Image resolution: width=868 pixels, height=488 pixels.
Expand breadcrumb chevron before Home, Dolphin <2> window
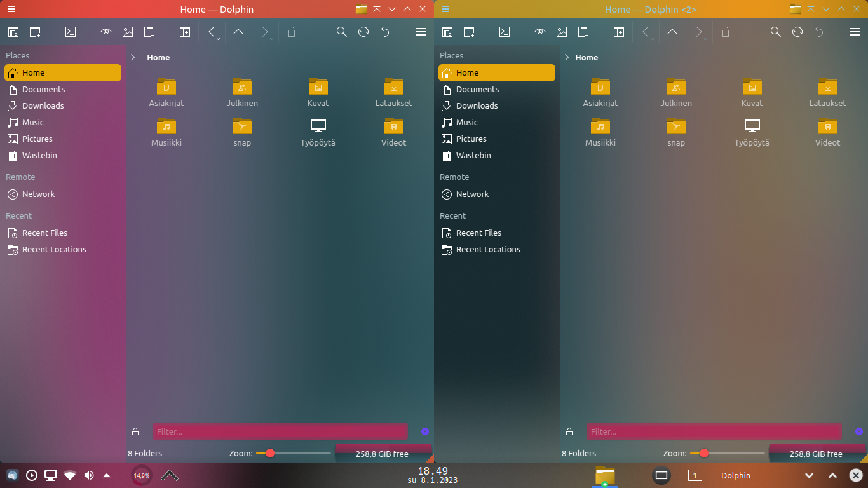[567, 57]
